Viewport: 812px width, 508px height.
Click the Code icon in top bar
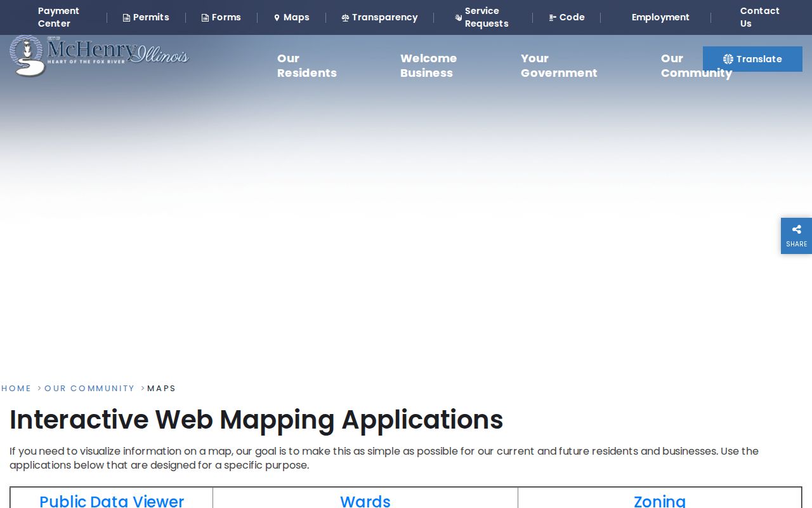pos(553,18)
